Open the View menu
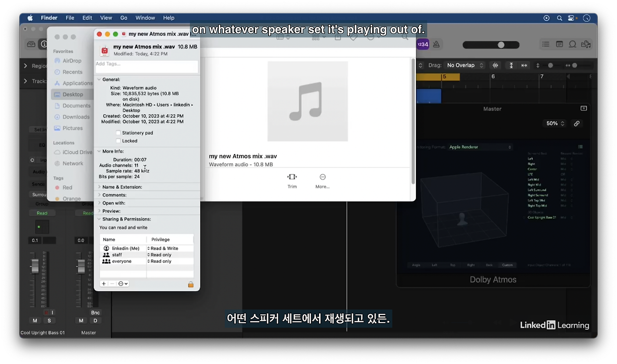The width and height of the screenshot is (617, 364). (106, 18)
